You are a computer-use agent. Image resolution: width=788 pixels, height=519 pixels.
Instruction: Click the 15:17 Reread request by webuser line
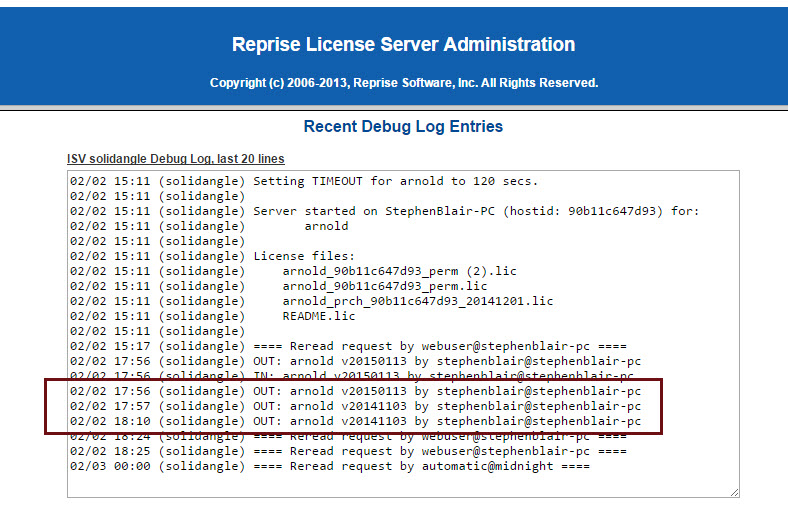tap(440, 346)
